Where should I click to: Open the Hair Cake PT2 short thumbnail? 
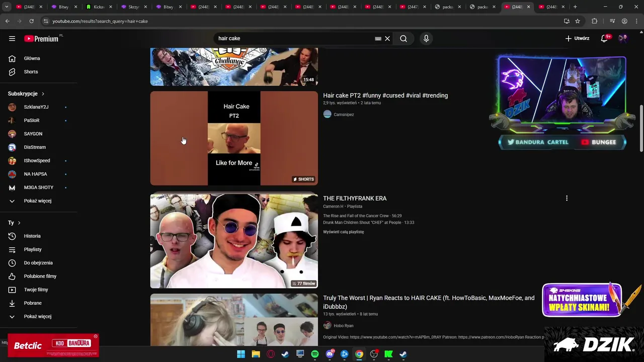234,138
